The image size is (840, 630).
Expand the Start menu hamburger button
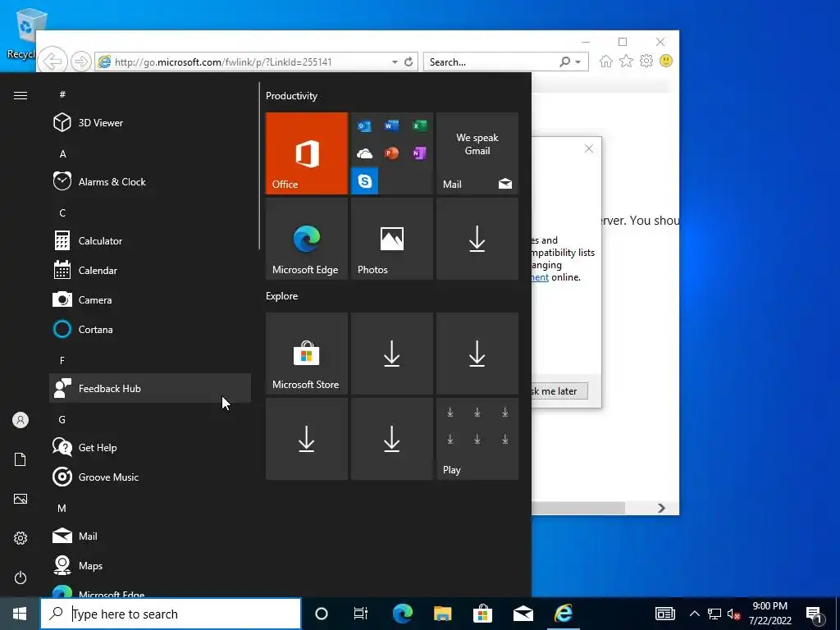[21, 95]
